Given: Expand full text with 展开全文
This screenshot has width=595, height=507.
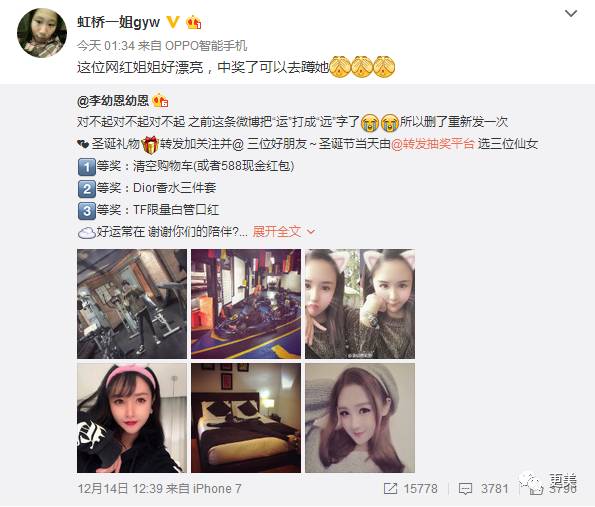Looking at the screenshot, I should 277,231.
